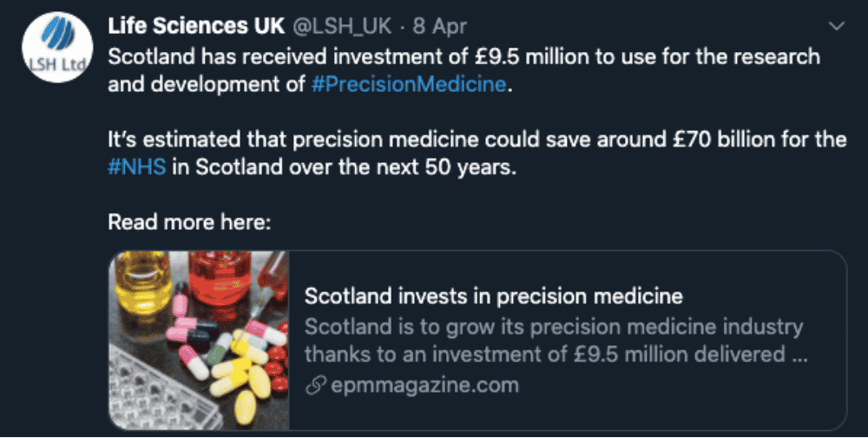Open 'Scotland invests in precision medicine' card title

pos(493,297)
